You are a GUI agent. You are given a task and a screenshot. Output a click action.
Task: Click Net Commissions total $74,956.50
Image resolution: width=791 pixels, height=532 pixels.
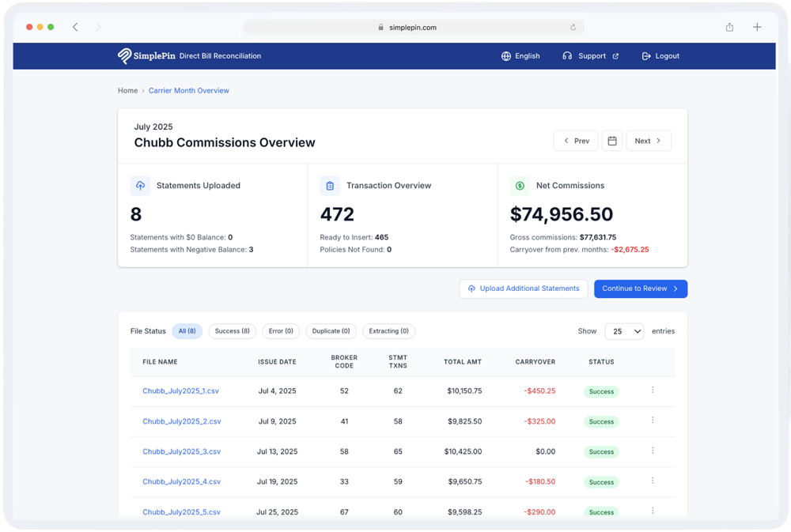(x=561, y=214)
